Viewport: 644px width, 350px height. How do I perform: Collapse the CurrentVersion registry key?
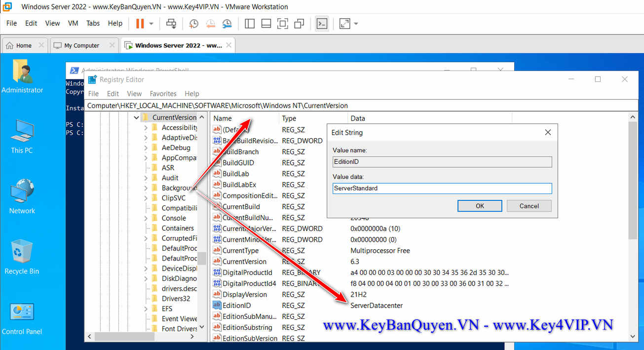pos(136,117)
